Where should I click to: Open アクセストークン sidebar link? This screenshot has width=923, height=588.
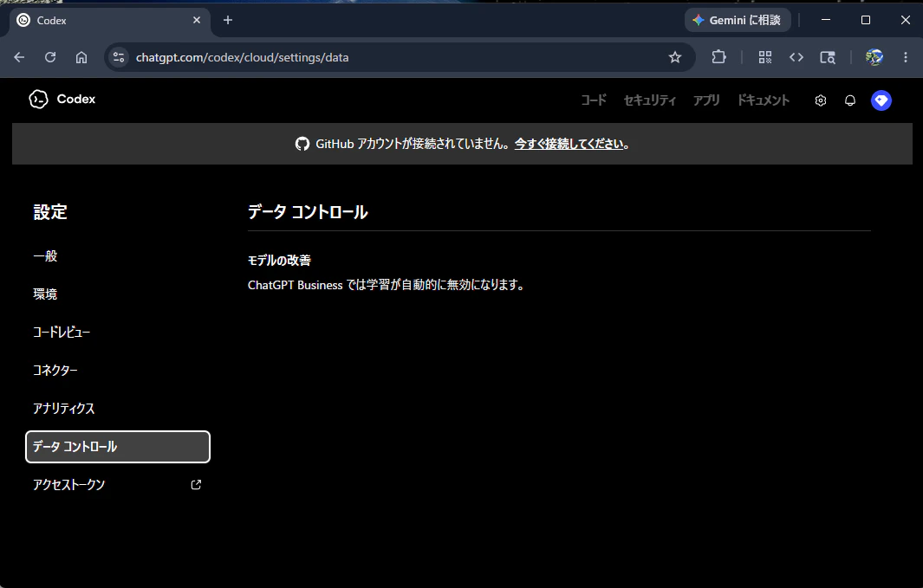(118, 484)
